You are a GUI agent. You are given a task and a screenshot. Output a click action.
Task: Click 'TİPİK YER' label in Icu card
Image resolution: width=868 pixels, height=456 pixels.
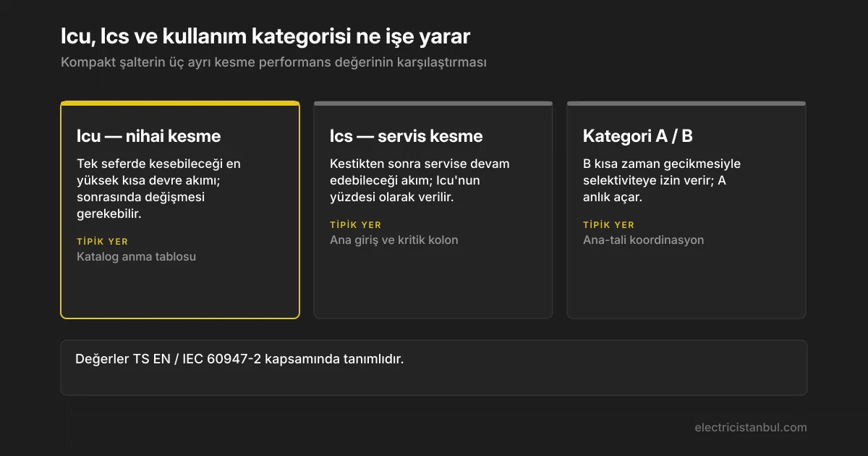tap(102, 242)
